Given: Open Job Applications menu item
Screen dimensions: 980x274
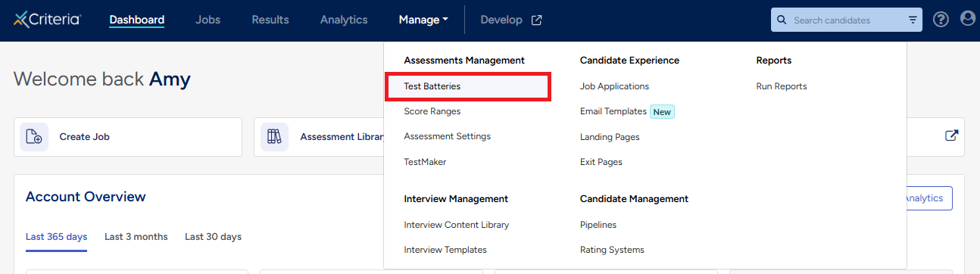Looking at the screenshot, I should pos(614,86).
